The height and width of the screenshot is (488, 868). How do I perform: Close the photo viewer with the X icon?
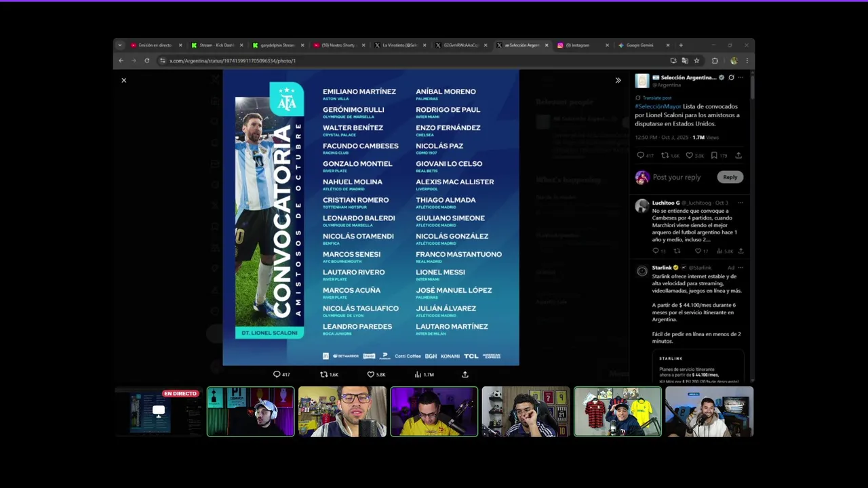(x=123, y=80)
